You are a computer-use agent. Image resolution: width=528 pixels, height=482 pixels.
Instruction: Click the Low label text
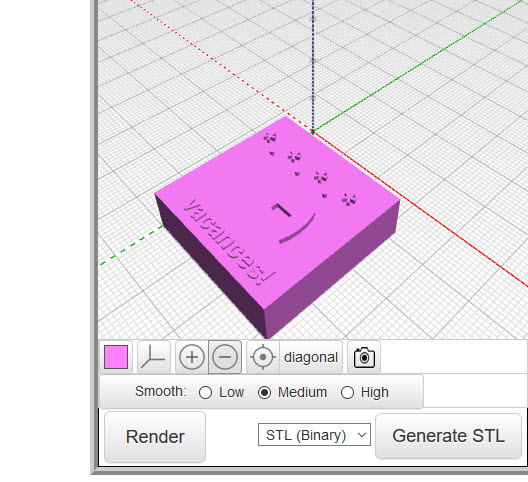(231, 392)
